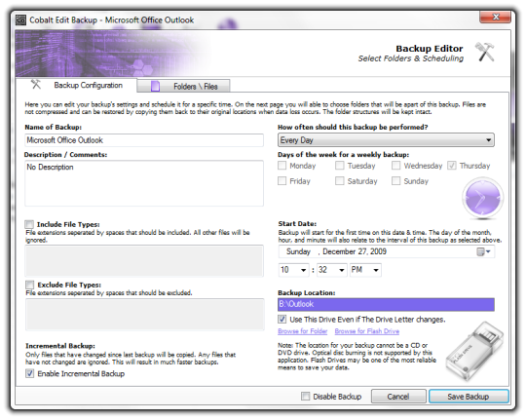The height and width of the screenshot is (420, 526).
Task: Click the Save Backup button
Action: 469,397
